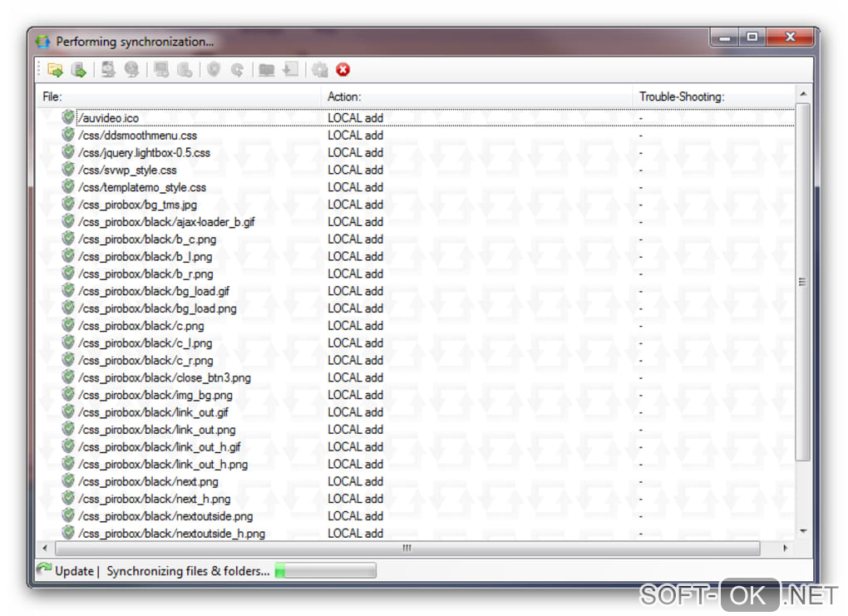Click the horizontal scrollbar thumb
Viewport: 848px width, 616px height.
point(407,548)
